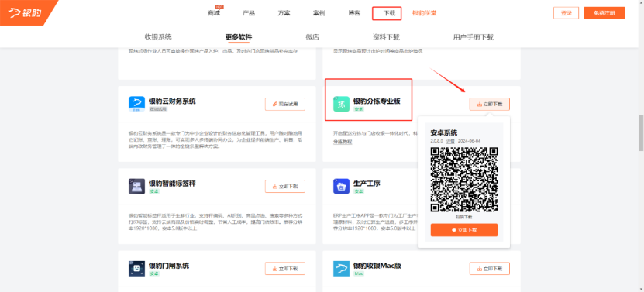
Task: Click the 银豹 logo in the header
Action: click(25, 12)
